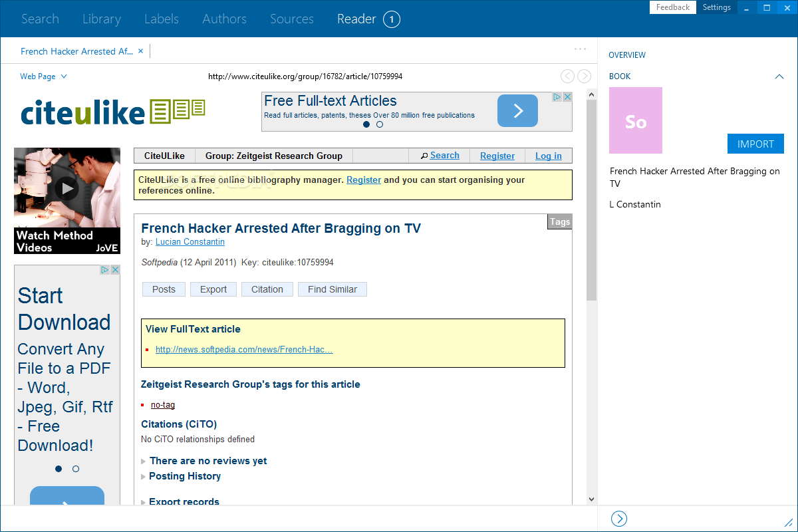Open Settings
The width and height of the screenshot is (798, 532).
pyautogui.click(x=717, y=7)
